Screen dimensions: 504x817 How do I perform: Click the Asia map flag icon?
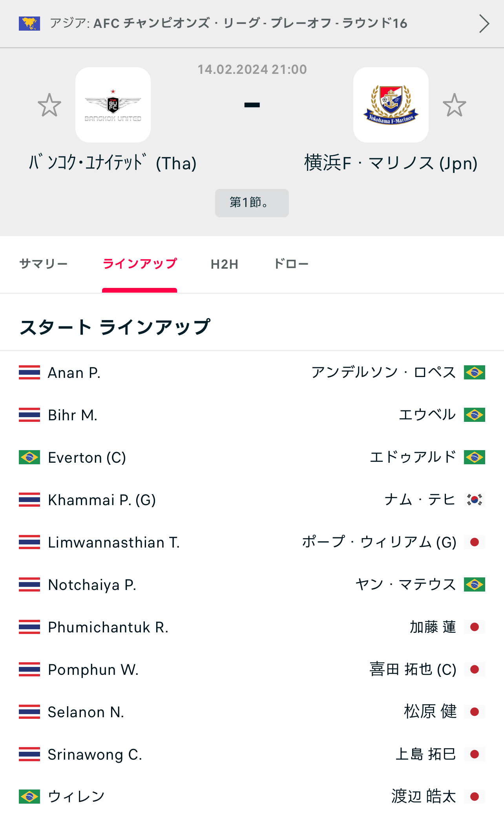[29, 24]
